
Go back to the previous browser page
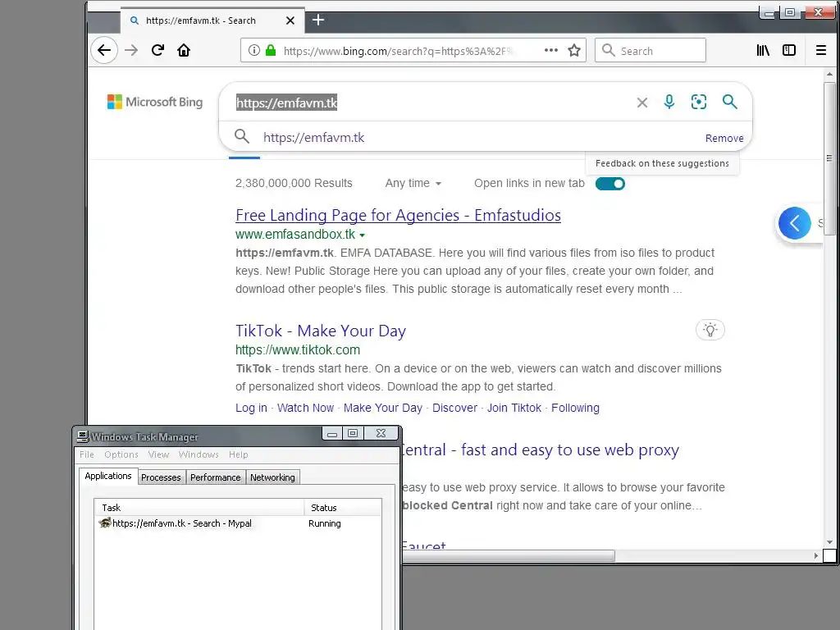click(104, 50)
